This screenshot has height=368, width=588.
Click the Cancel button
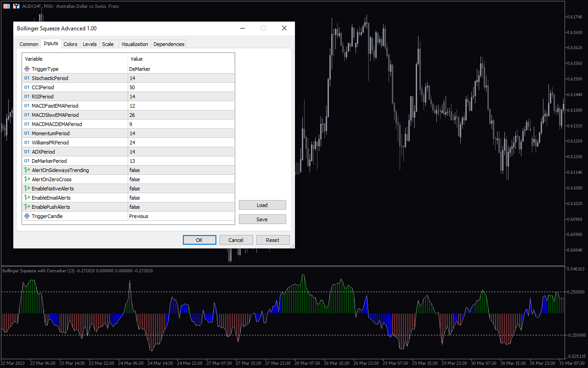236,240
